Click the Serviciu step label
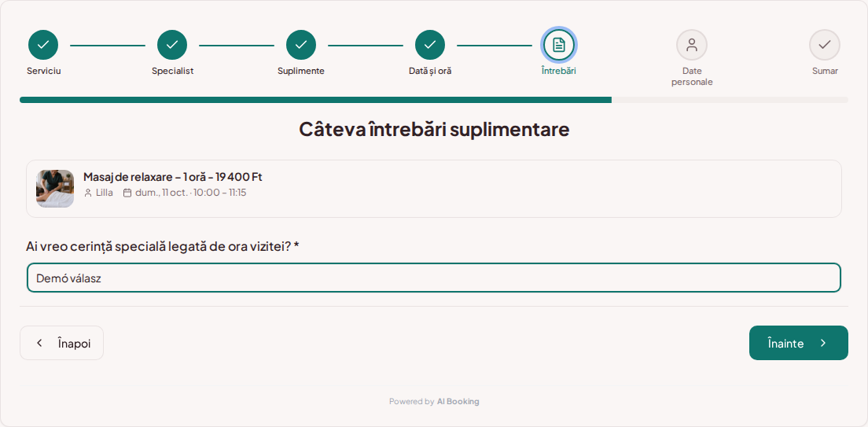Image resolution: width=868 pixels, height=427 pixels. pyautogui.click(x=44, y=71)
